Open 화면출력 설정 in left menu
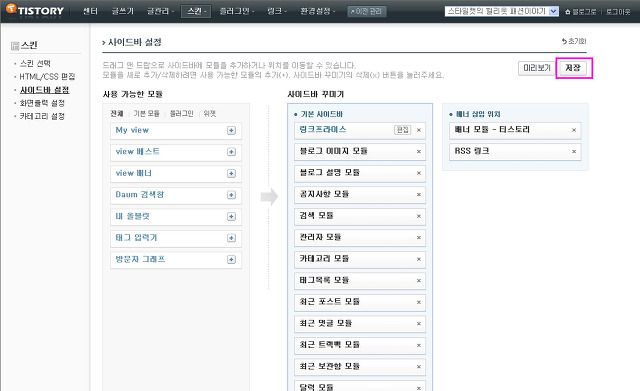 click(42, 103)
